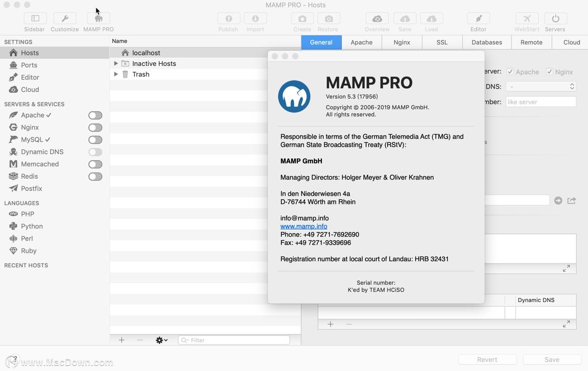
Task: Click the MAMP PRO elephant toolbar icon
Action: [99, 18]
